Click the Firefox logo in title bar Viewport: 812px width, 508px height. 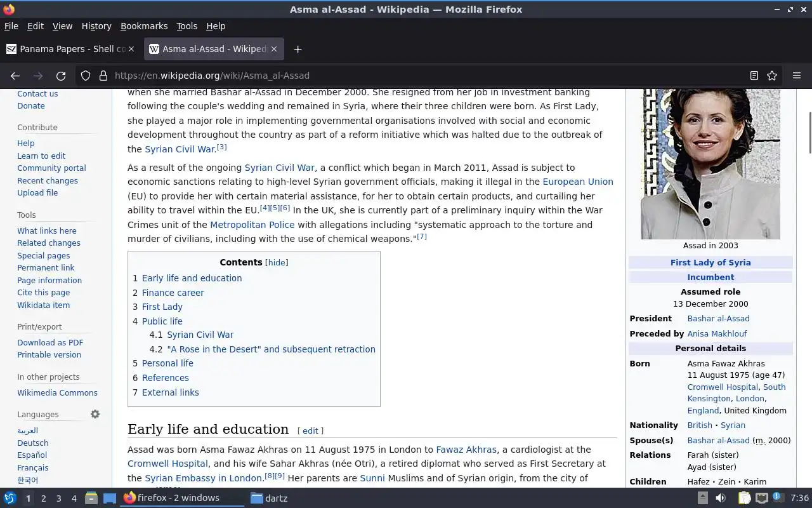click(x=9, y=9)
